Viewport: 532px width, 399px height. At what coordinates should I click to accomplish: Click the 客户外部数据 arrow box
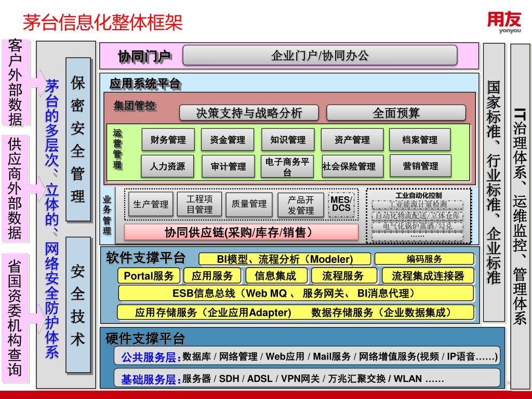point(16,83)
